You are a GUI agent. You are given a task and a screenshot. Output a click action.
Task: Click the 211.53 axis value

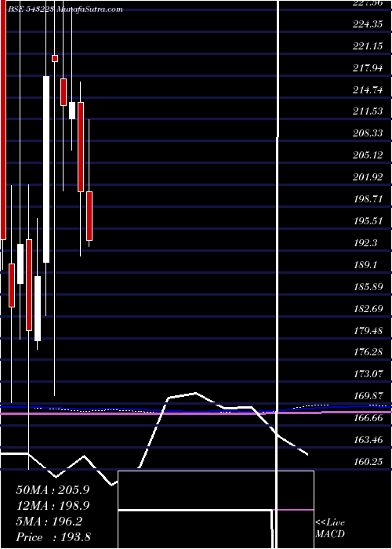[368, 111]
